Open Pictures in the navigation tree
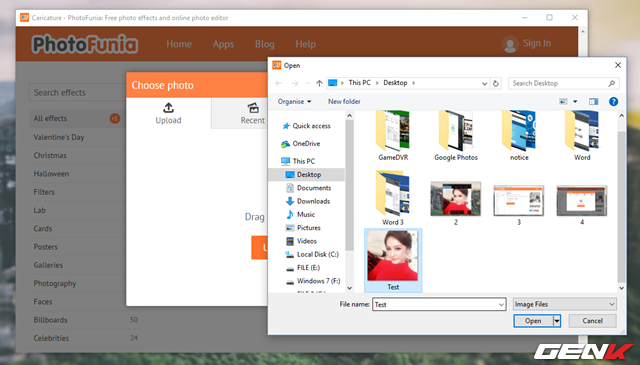 (x=309, y=228)
